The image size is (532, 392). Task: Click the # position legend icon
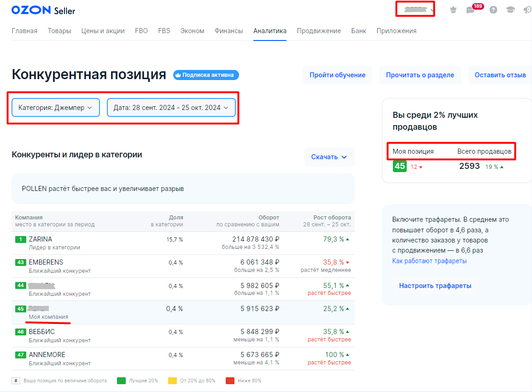[x=16, y=381]
